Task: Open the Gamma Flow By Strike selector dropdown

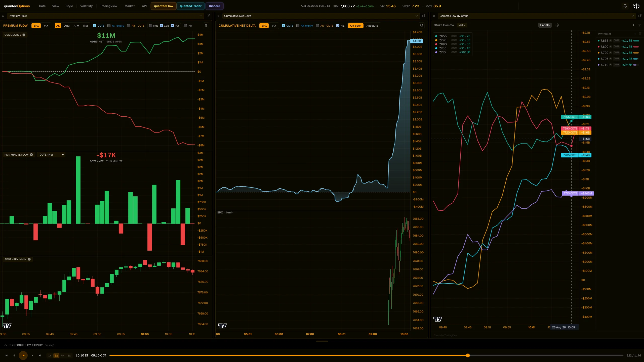Action: pyautogui.click(x=536, y=16)
